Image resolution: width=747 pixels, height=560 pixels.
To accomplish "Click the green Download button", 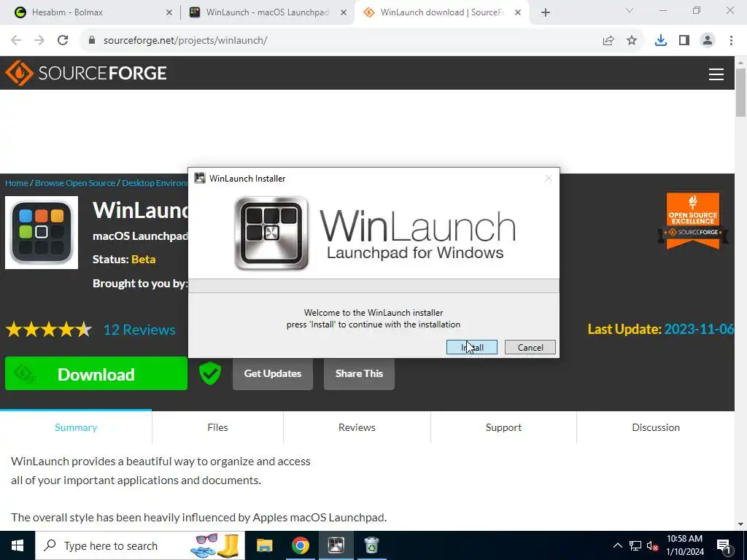I will coord(96,374).
